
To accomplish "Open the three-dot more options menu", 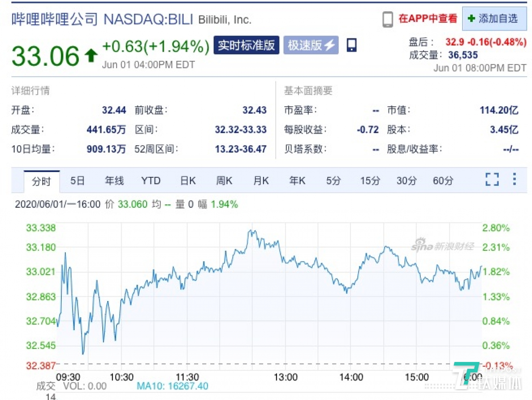I will pos(514,179).
